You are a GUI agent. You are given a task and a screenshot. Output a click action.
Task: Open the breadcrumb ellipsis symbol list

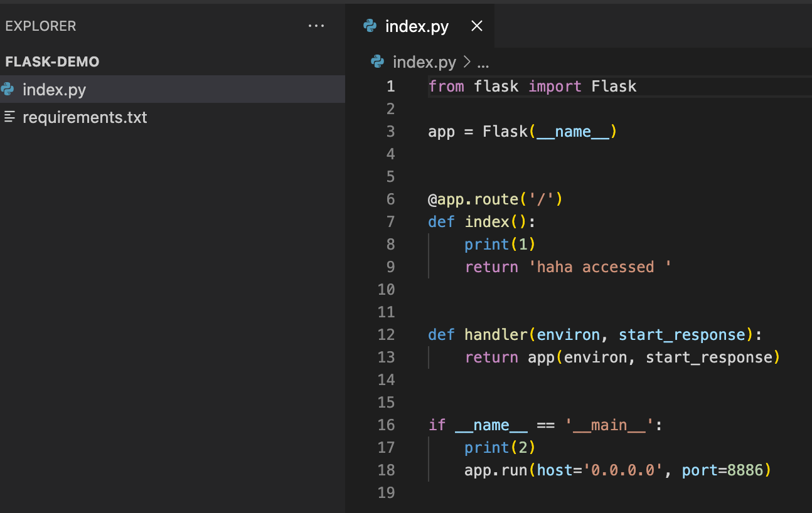tap(483, 63)
